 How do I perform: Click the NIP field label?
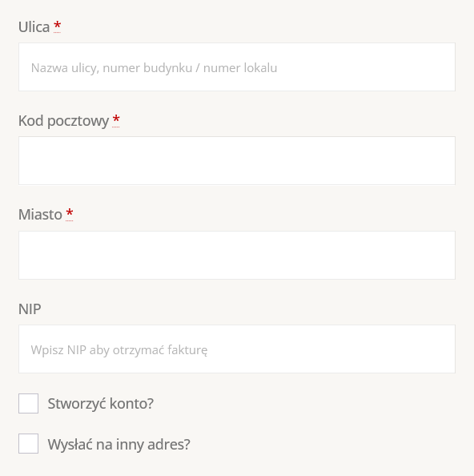click(30, 309)
